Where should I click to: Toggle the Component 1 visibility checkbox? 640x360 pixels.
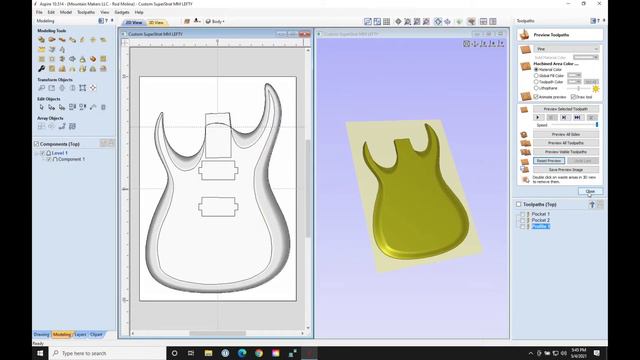coord(49,159)
